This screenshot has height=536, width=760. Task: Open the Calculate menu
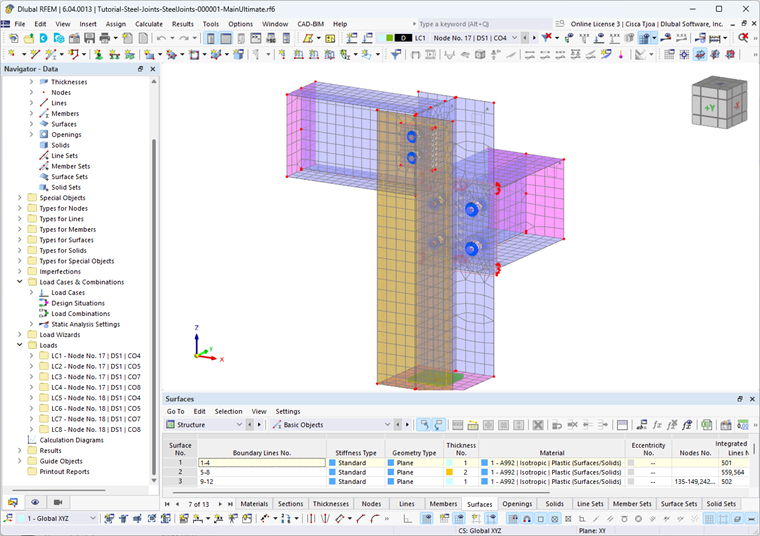click(149, 24)
